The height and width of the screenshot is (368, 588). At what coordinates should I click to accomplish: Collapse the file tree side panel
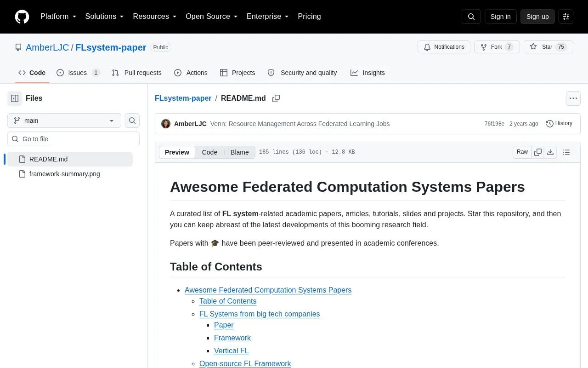coord(15,98)
